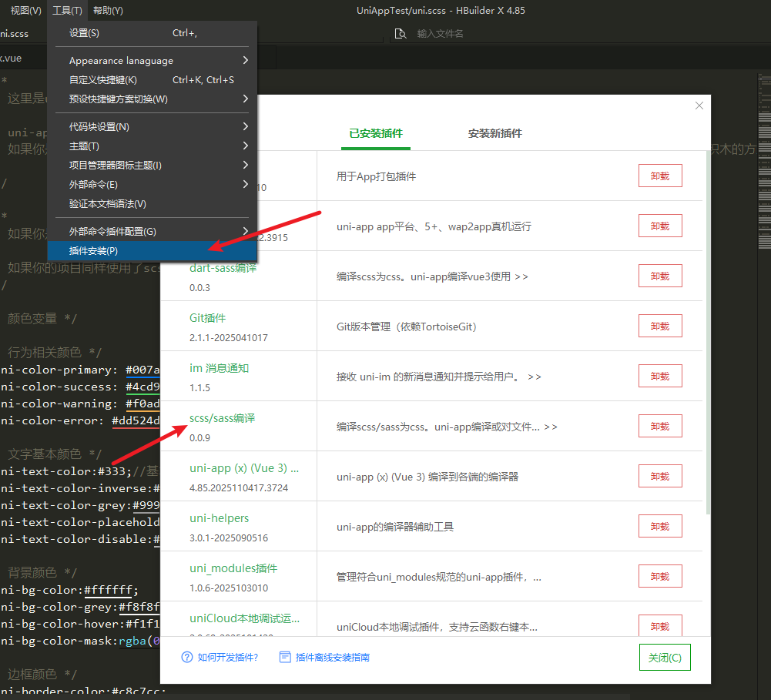Uninstall the uniCloud本地调试 plugin
The height and width of the screenshot is (700, 771).
[x=660, y=626]
